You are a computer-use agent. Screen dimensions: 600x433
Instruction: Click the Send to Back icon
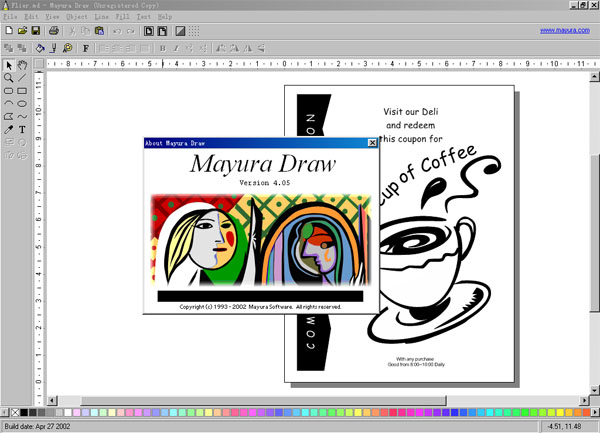click(x=22, y=48)
